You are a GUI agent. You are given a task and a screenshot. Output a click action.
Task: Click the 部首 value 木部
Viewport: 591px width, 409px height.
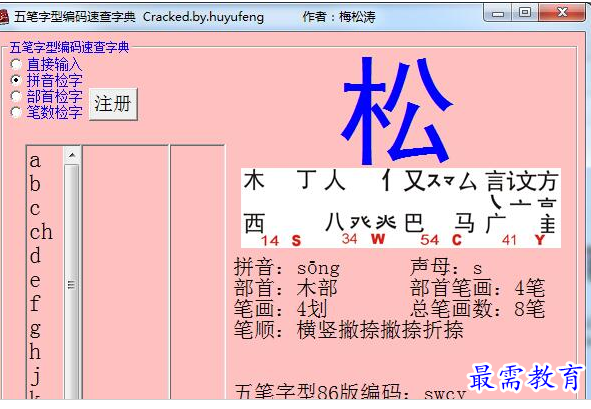pyautogui.click(x=317, y=288)
